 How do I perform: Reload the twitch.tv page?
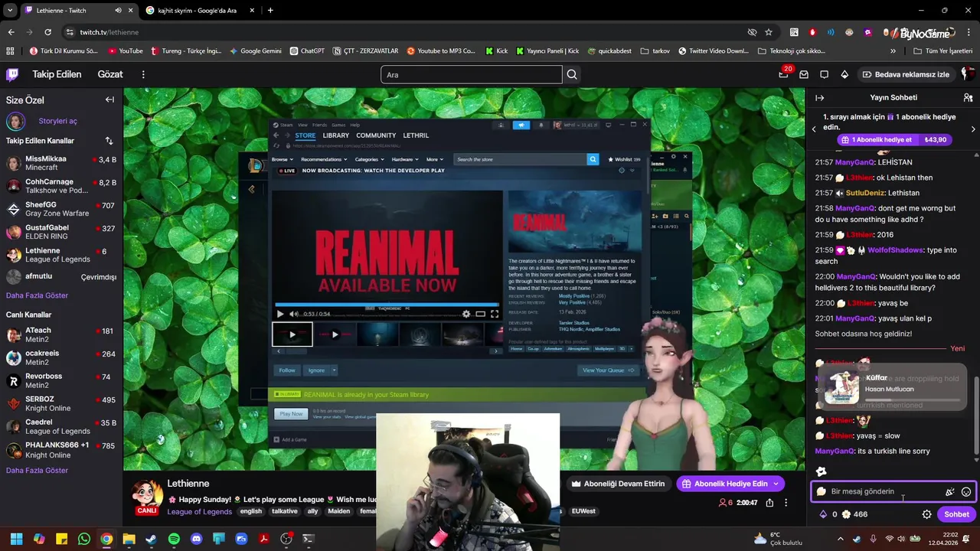[x=47, y=32]
